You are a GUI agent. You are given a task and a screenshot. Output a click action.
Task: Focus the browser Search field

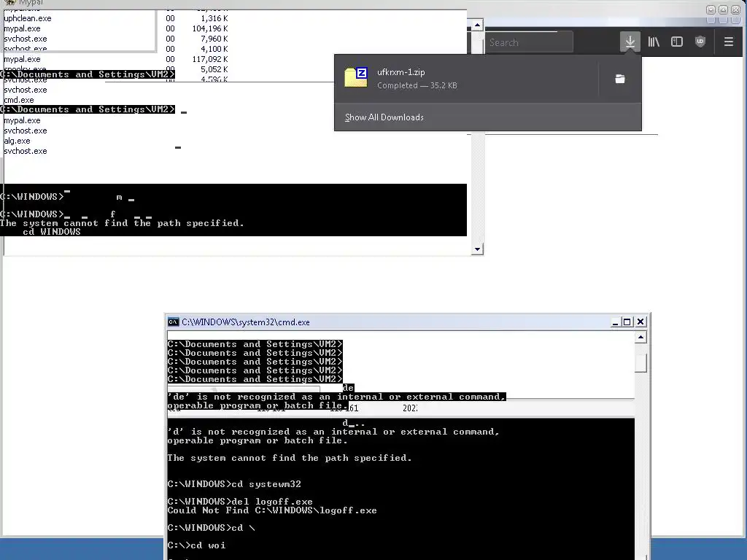529,42
